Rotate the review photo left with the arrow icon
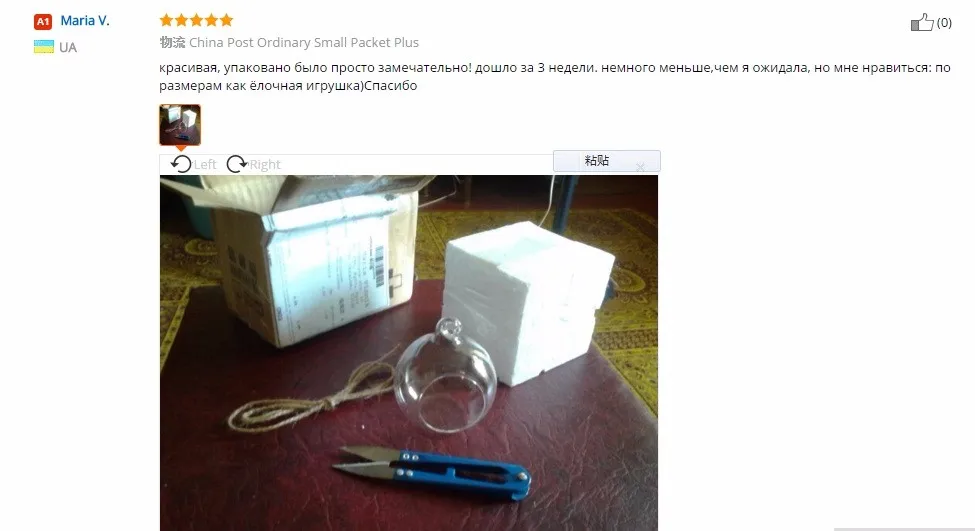Image resolution: width=975 pixels, height=531 pixels. [181, 164]
